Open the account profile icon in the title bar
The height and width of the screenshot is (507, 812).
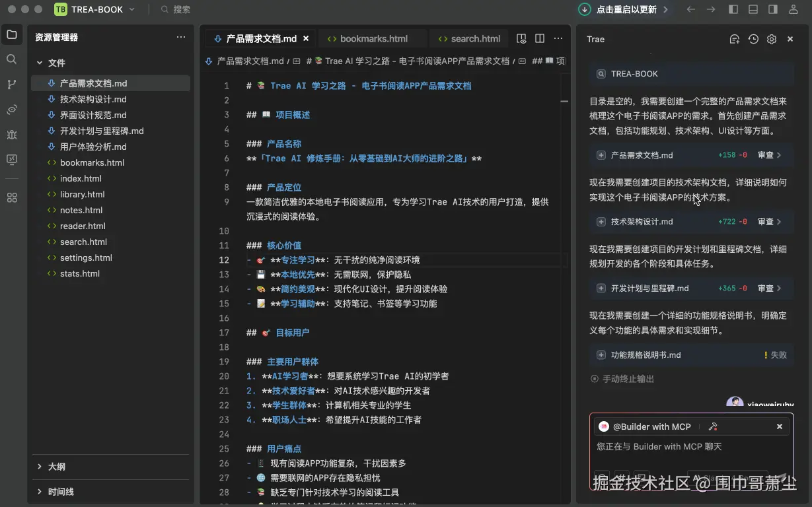(794, 9)
